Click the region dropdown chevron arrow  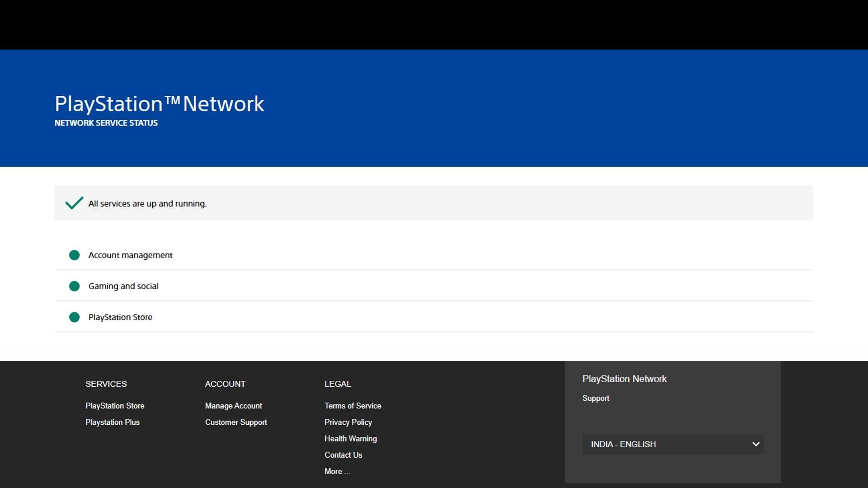point(755,444)
